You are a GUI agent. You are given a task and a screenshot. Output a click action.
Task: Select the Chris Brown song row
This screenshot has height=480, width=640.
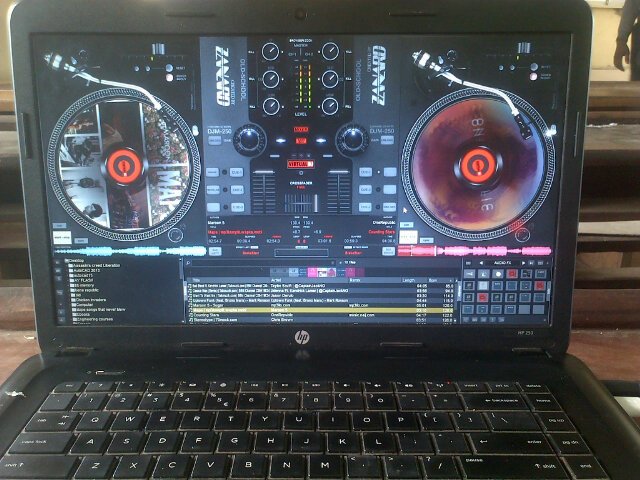322,320
